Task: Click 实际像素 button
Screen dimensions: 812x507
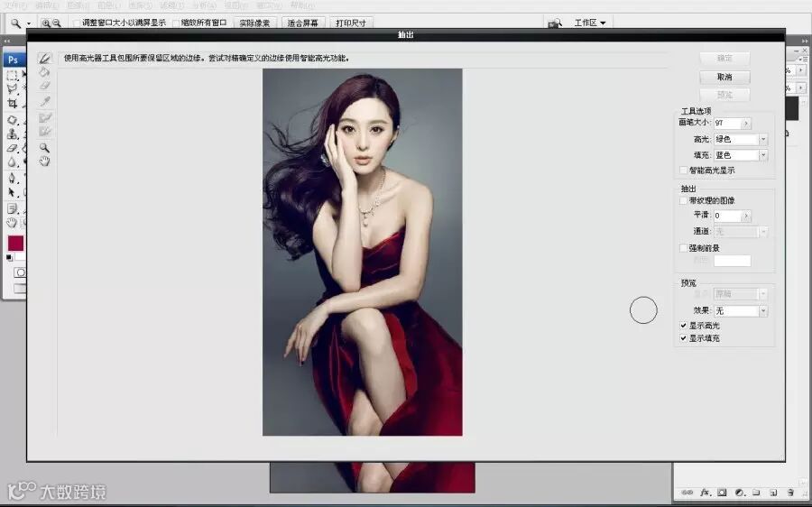Action: [x=254, y=23]
